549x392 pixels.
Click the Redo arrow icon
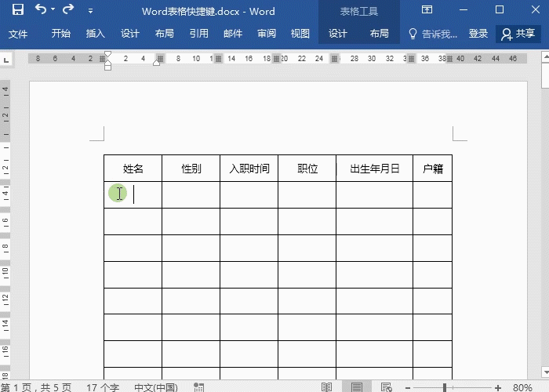point(68,9)
